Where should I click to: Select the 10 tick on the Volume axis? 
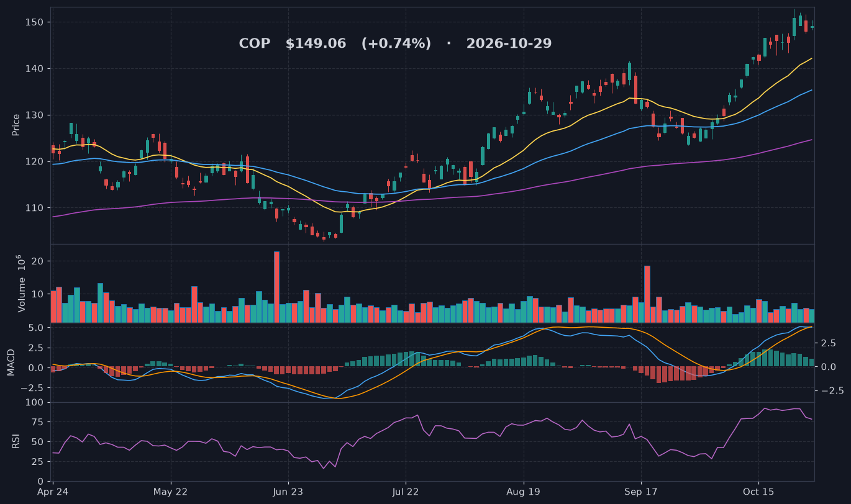pos(38,294)
